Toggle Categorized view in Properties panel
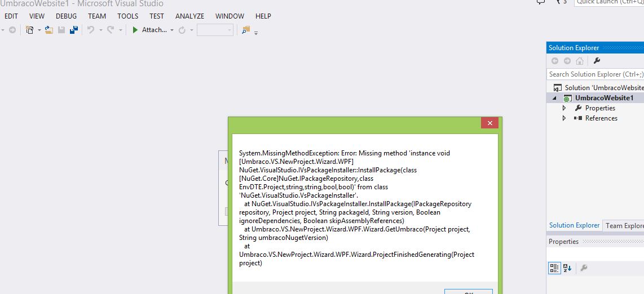This screenshot has width=644, height=294. 554,269
